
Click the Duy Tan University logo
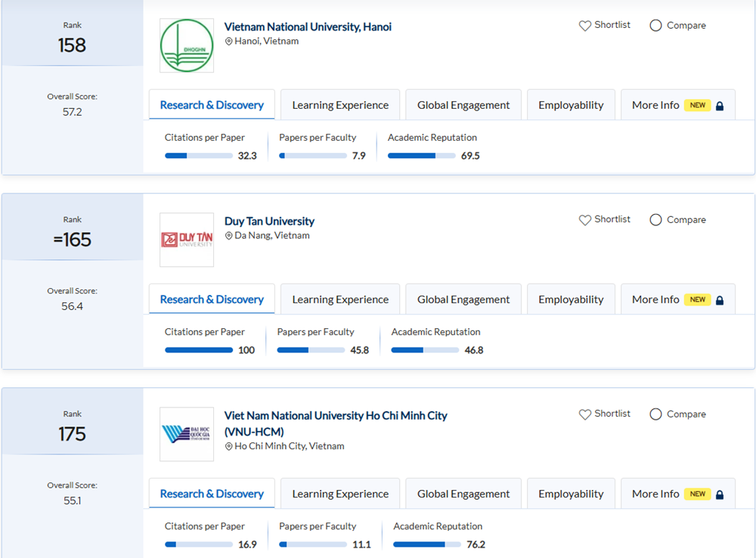(187, 240)
